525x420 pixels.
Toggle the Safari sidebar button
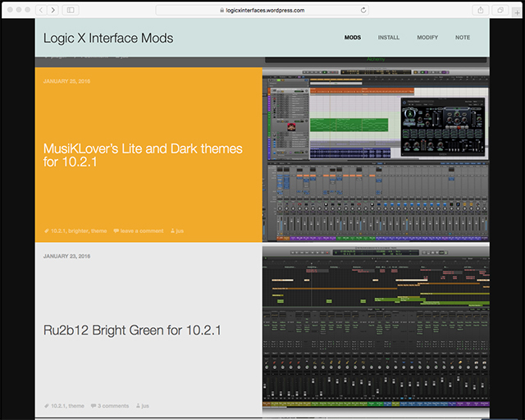[x=71, y=10]
